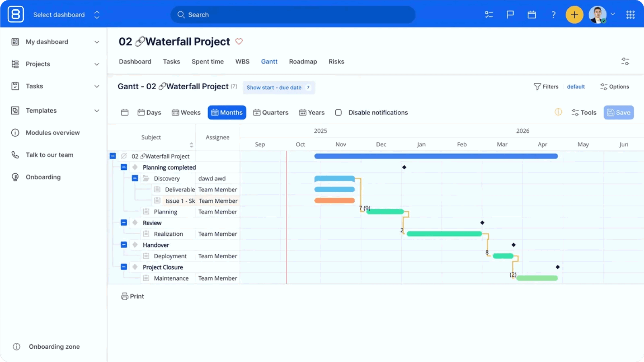Click the Save button

point(619,113)
